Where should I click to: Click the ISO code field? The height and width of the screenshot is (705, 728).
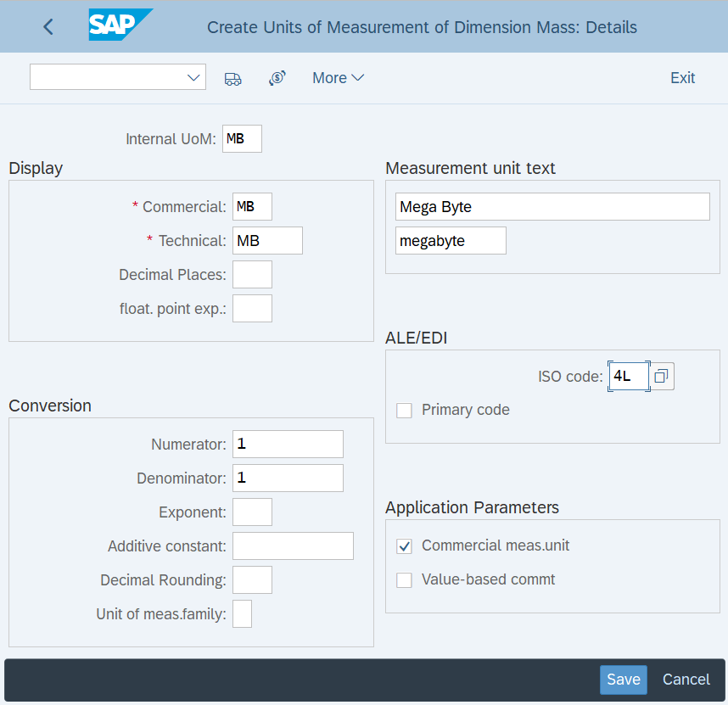click(629, 376)
